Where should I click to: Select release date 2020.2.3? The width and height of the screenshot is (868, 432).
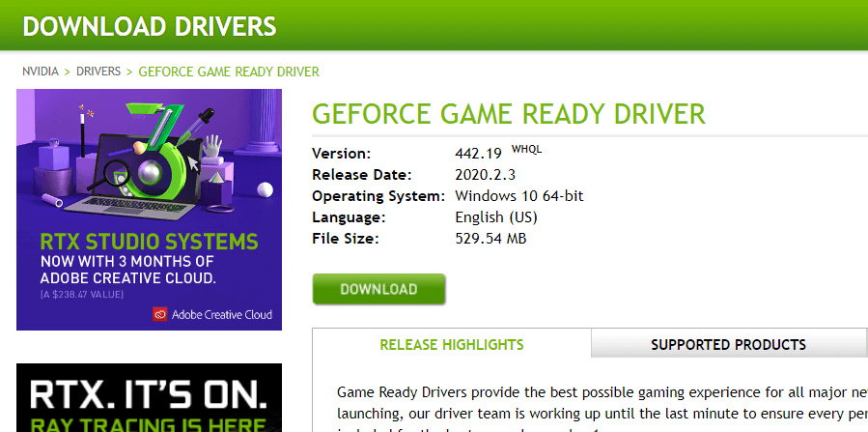click(485, 175)
